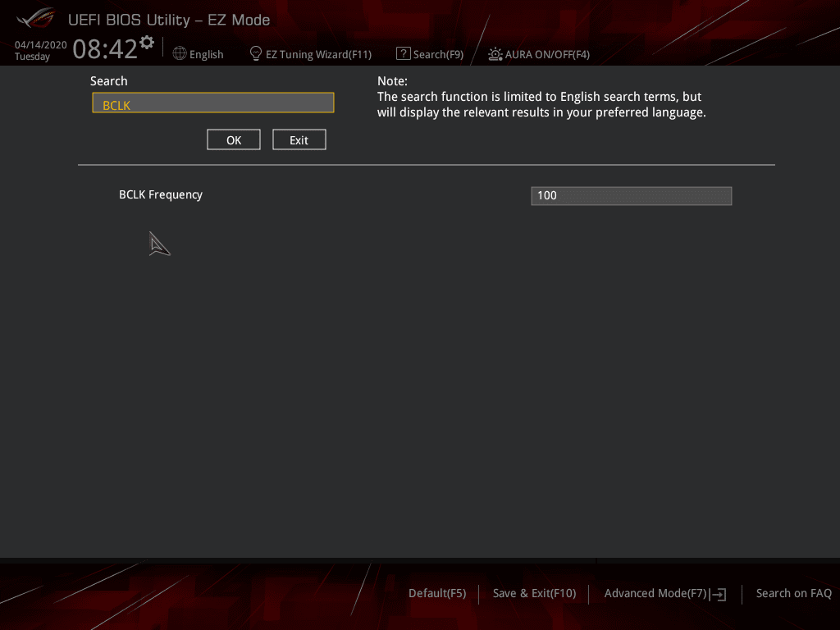Click the Note: heading text

[x=392, y=81]
